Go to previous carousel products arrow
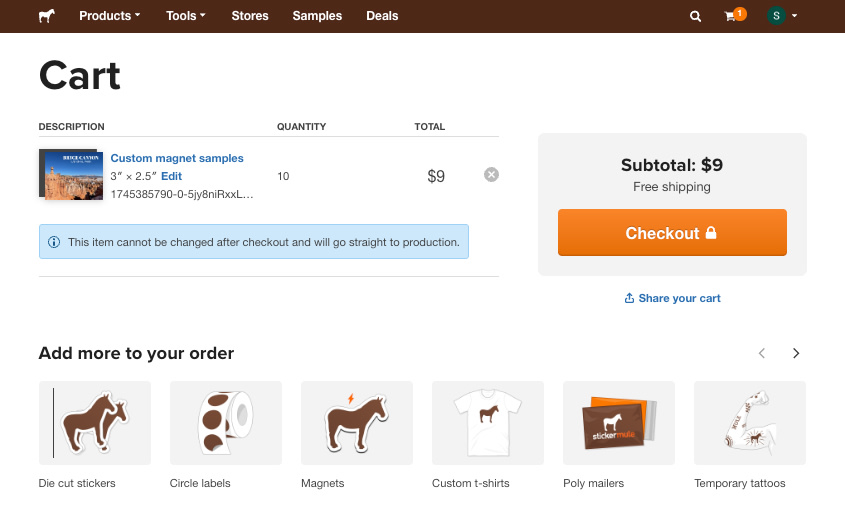The image size is (845, 523). tap(761, 353)
